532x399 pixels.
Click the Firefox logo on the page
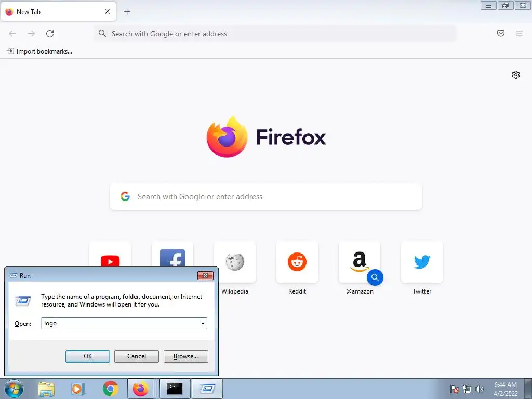227,137
